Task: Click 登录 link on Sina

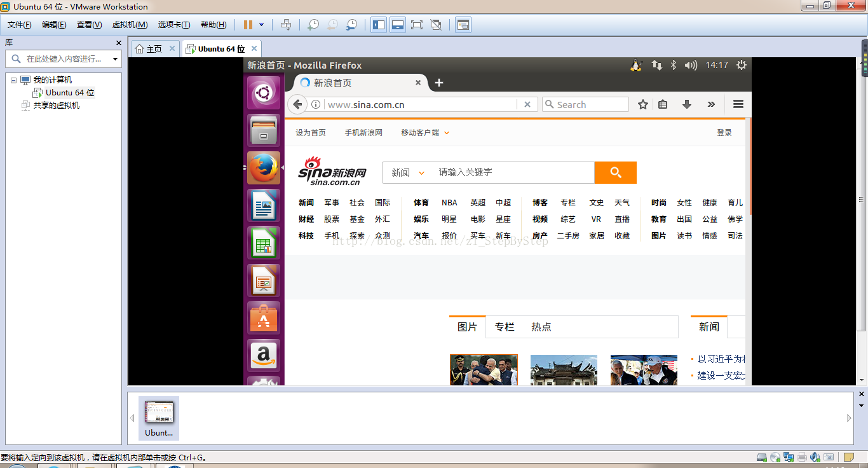Action: point(724,133)
